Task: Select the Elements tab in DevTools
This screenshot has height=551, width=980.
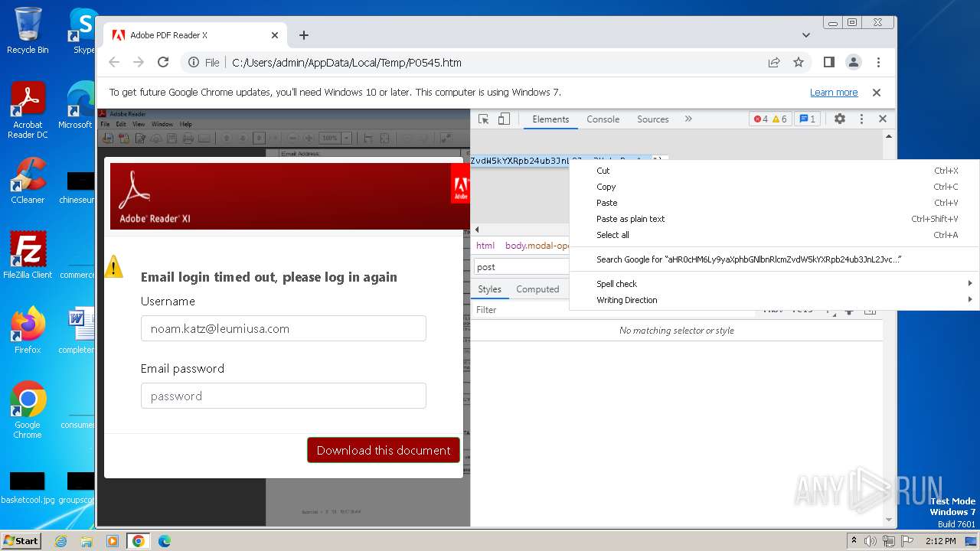Action: point(550,119)
